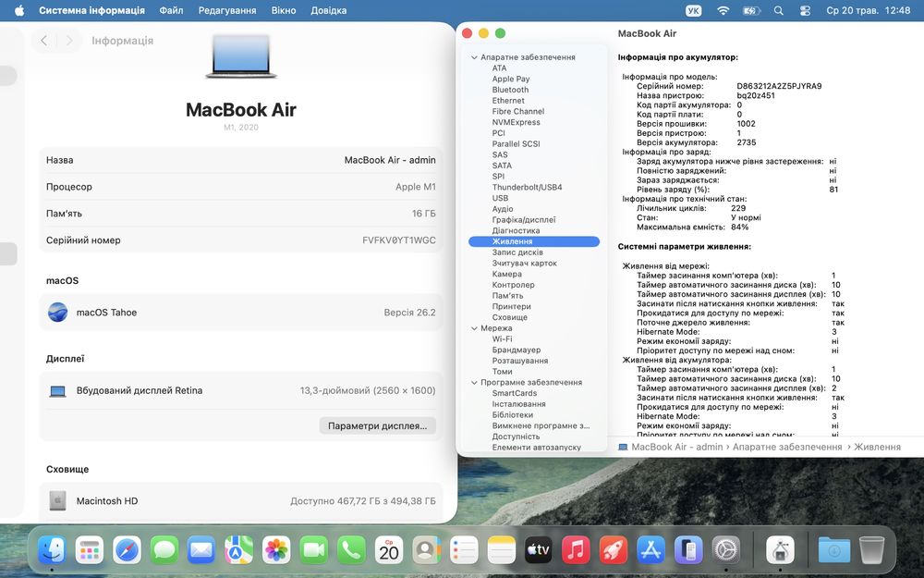Open Maps app in Dock
The image size is (924, 578).
coord(238,550)
